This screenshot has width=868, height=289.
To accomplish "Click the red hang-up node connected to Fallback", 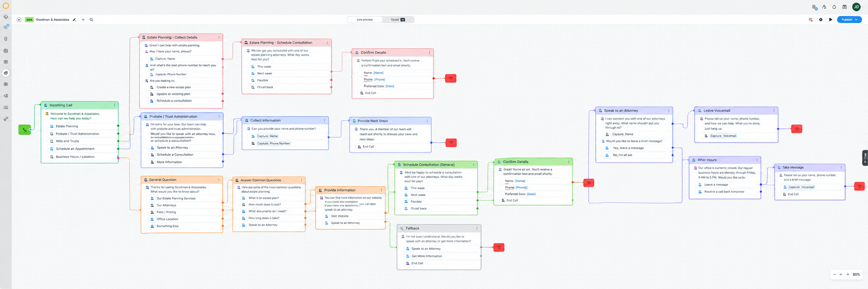I will coord(499,247).
